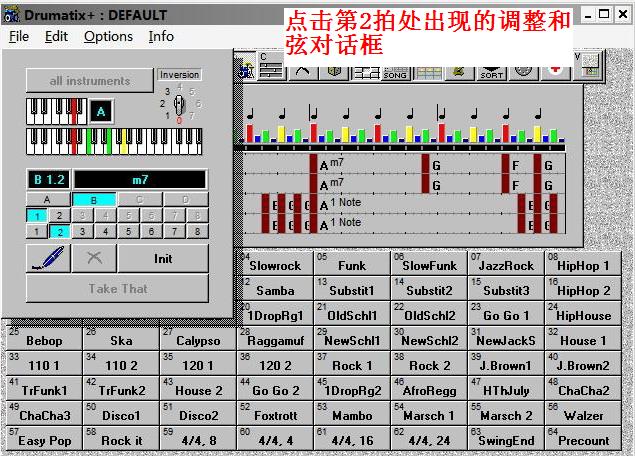Viewport: 635px width, 456px height.
Task: Click the SONG toolbar icon
Action: (396, 71)
